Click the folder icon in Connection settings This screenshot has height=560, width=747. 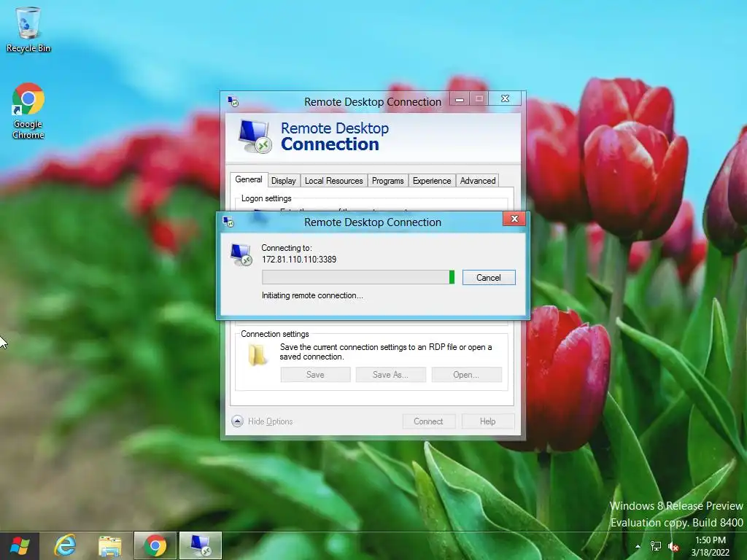[x=258, y=355]
